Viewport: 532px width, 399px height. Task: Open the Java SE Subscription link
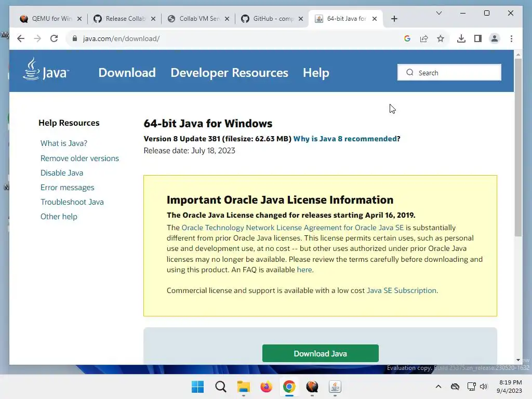click(x=402, y=290)
